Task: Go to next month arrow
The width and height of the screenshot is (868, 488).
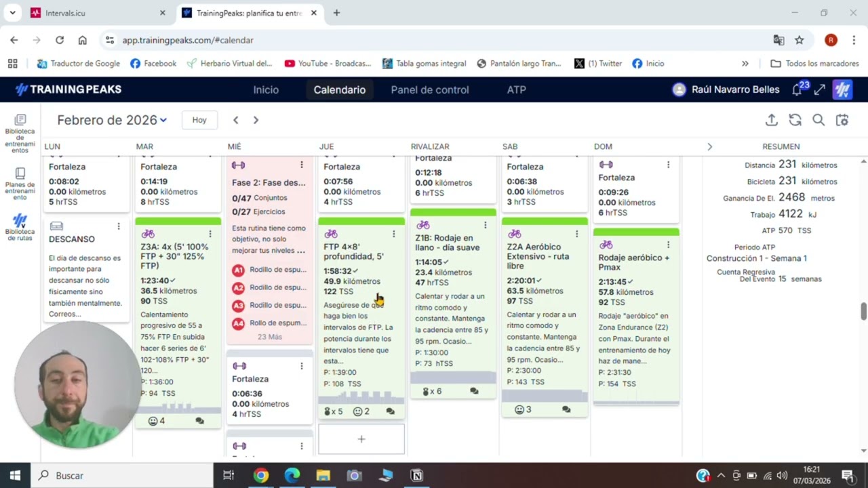Action: pyautogui.click(x=256, y=120)
